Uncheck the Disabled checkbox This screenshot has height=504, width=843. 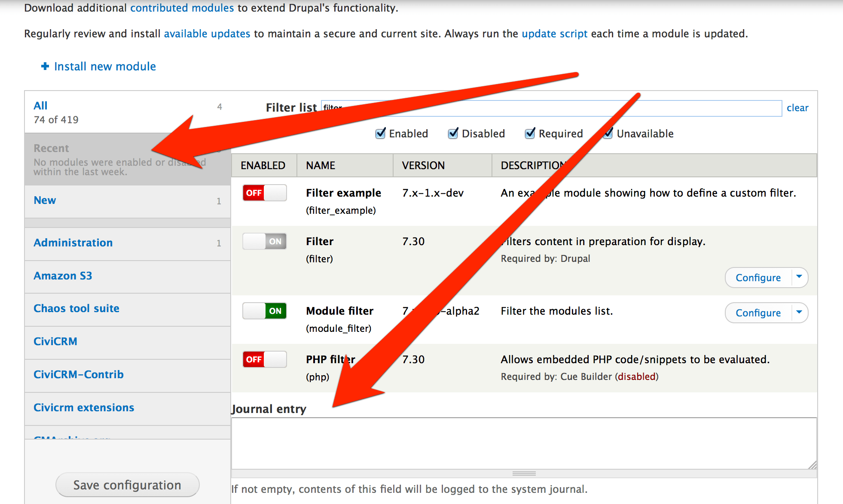point(453,134)
